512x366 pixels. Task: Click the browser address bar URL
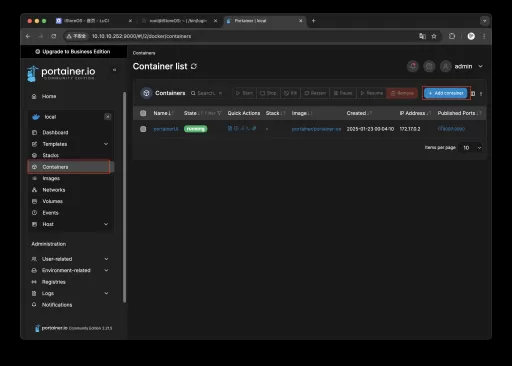pyautogui.click(x=141, y=36)
